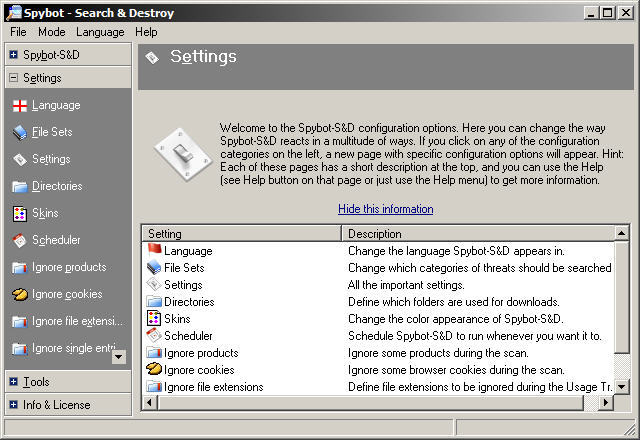Open the Ignore cookies sidebar link

(x=67, y=294)
